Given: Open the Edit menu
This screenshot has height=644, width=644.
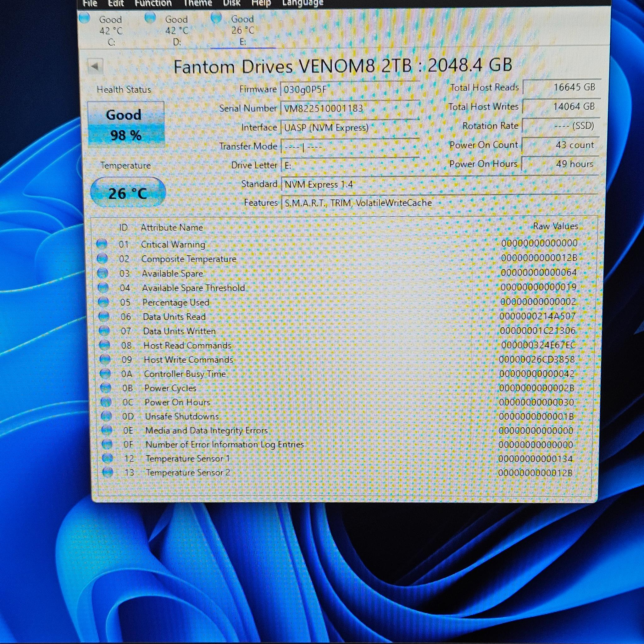Looking at the screenshot, I should [x=116, y=3].
